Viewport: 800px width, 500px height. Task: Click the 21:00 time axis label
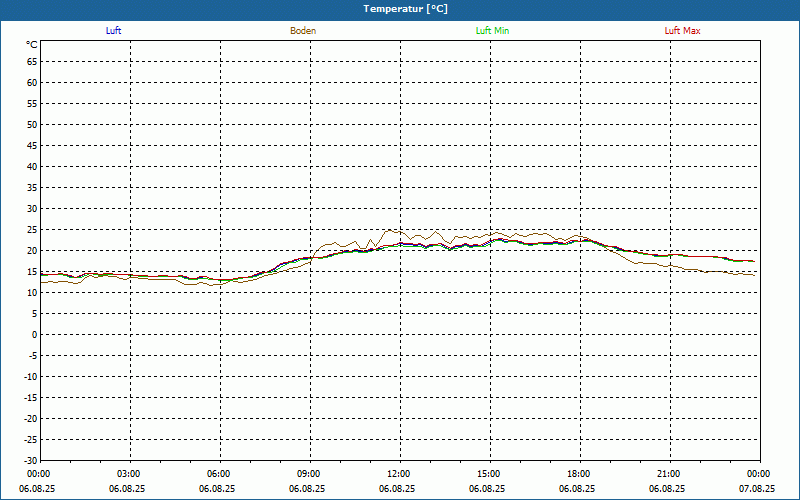pos(668,474)
